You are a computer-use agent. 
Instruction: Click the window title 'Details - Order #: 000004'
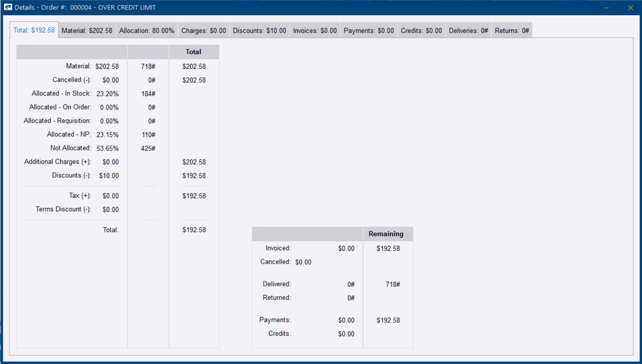coord(53,8)
